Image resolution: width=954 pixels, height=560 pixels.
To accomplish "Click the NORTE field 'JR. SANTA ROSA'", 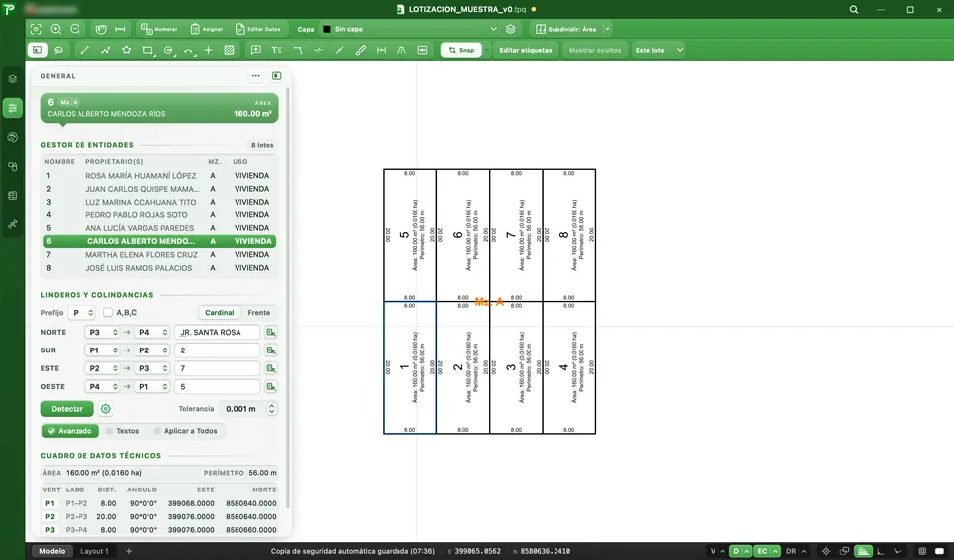I will click(218, 332).
